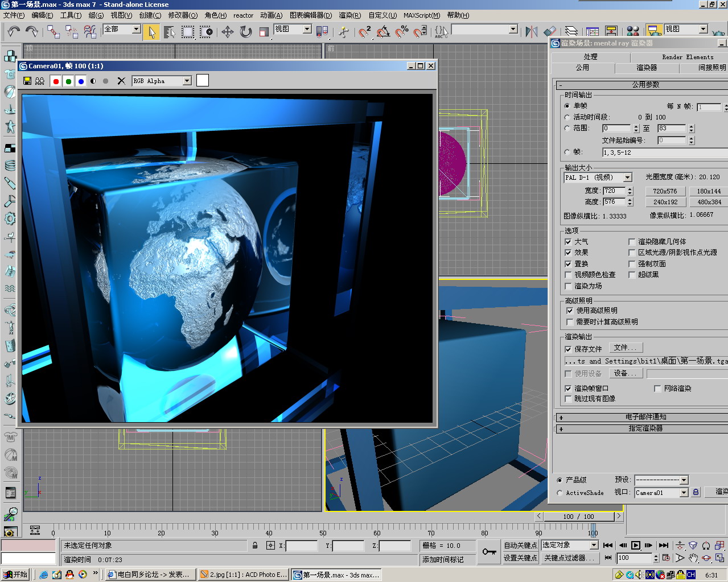728x582 pixels.
Task: Click the Select and Rotate tool
Action: pyautogui.click(x=246, y=32)
